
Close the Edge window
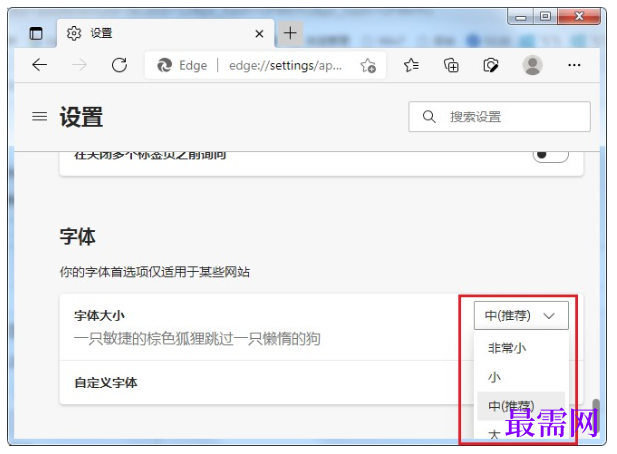click(579, 17)
